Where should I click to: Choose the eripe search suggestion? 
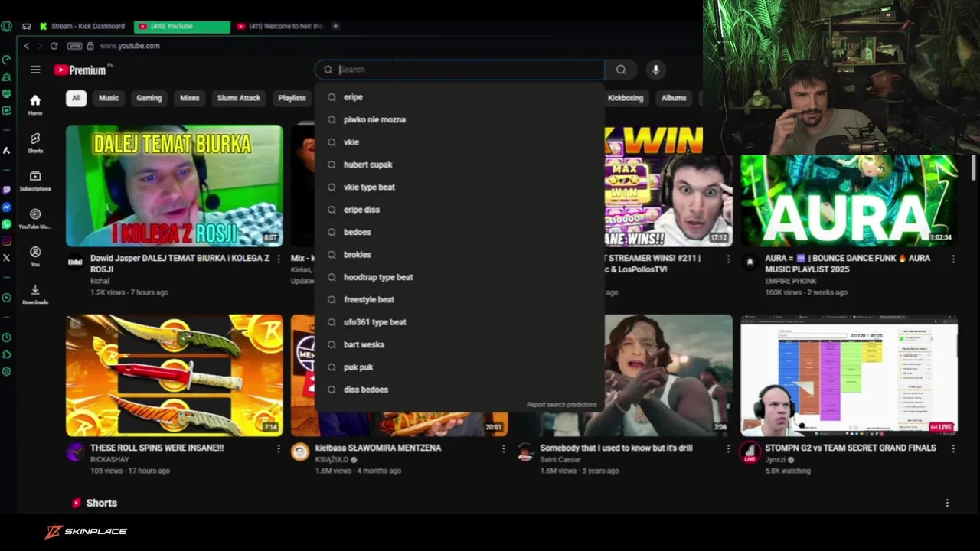tap(459, 97)
